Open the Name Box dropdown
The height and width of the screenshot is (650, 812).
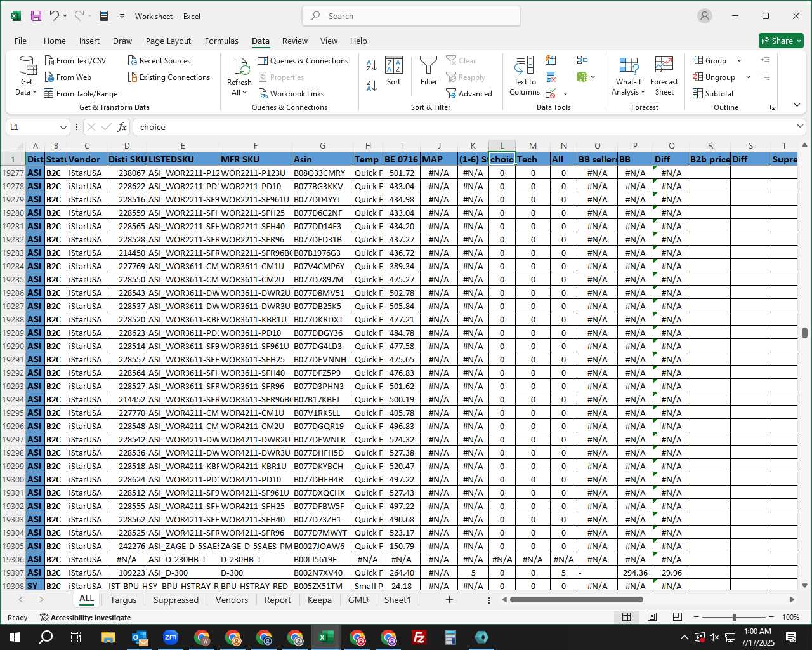[x=63, y=127]
